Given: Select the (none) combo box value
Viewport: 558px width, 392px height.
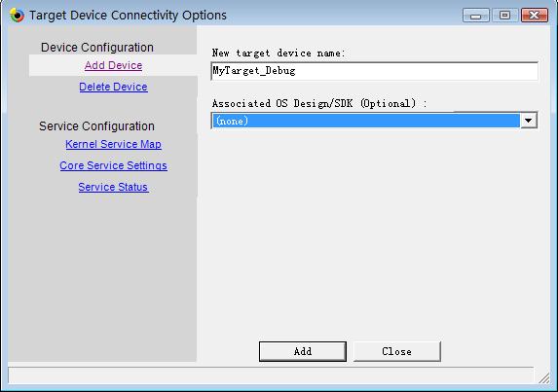Looking at the screenshot, I should pos(366,121).
